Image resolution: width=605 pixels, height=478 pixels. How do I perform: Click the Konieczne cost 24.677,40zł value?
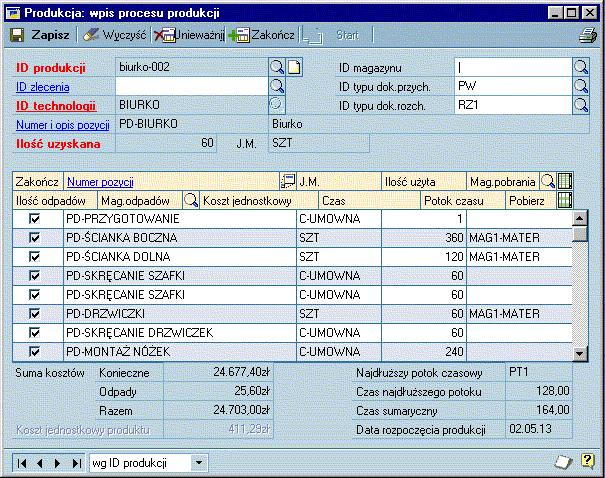pos(218,372)
